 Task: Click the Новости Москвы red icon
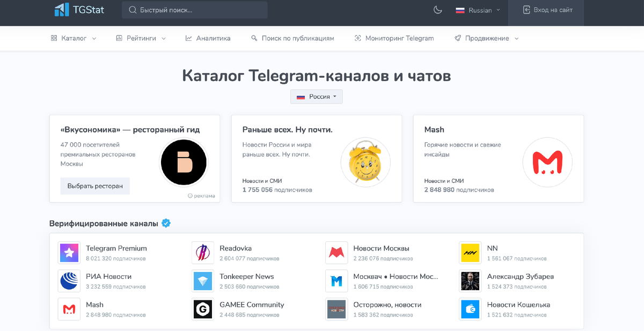(336, 253)
